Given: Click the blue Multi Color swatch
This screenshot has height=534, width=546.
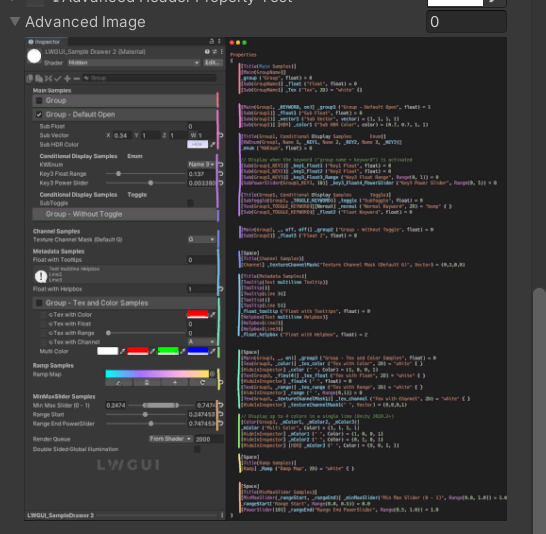Looking at the screenshot, I should (198, 351).
